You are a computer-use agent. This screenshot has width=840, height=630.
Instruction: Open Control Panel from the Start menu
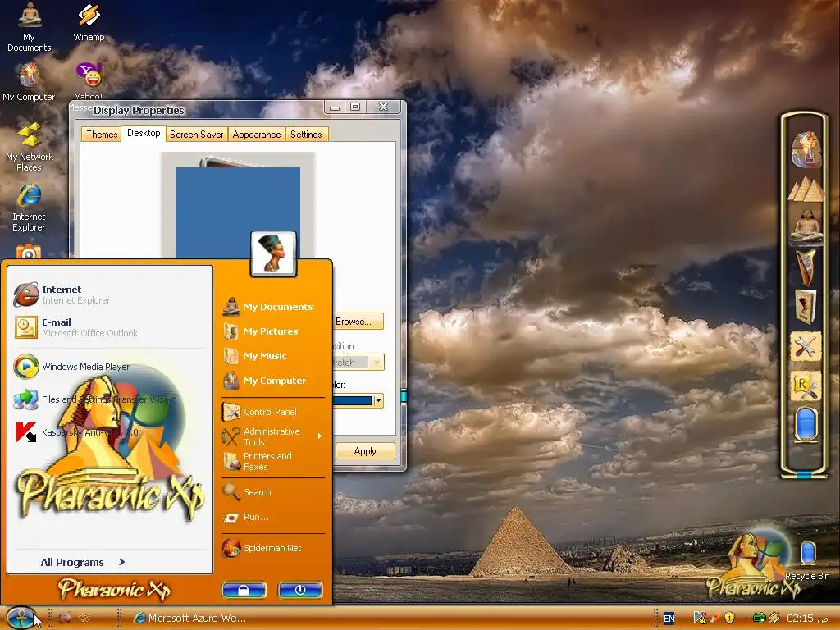(273, 412)
